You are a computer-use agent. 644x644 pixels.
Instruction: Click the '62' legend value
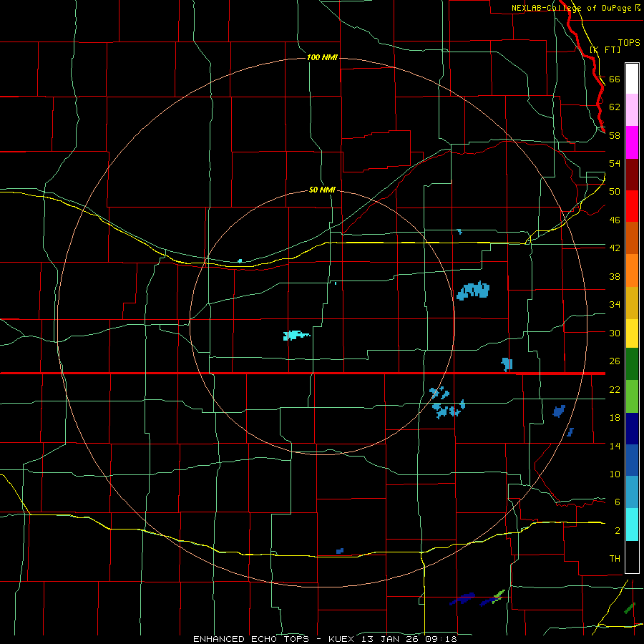pyautogui.click(x=615, y=107)
